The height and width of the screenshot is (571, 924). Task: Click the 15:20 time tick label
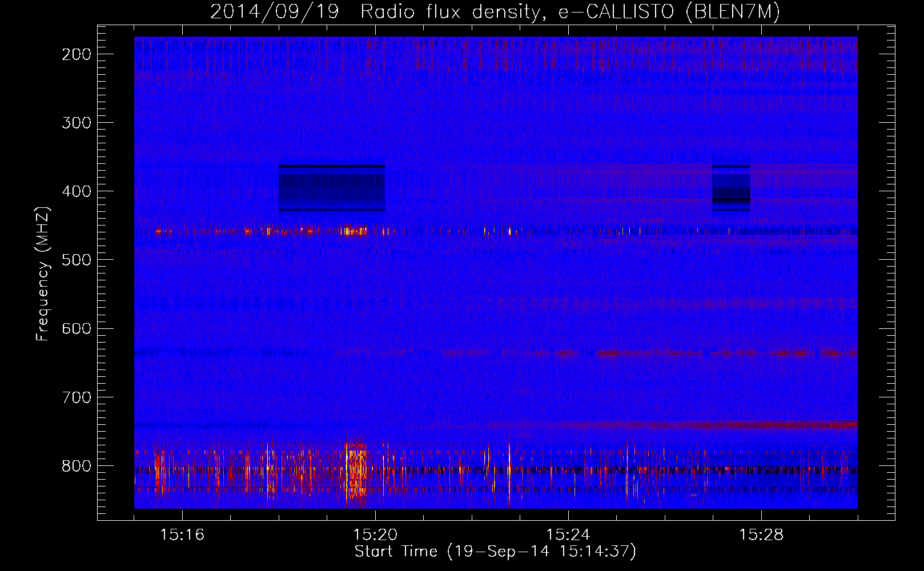pos(375,535)
